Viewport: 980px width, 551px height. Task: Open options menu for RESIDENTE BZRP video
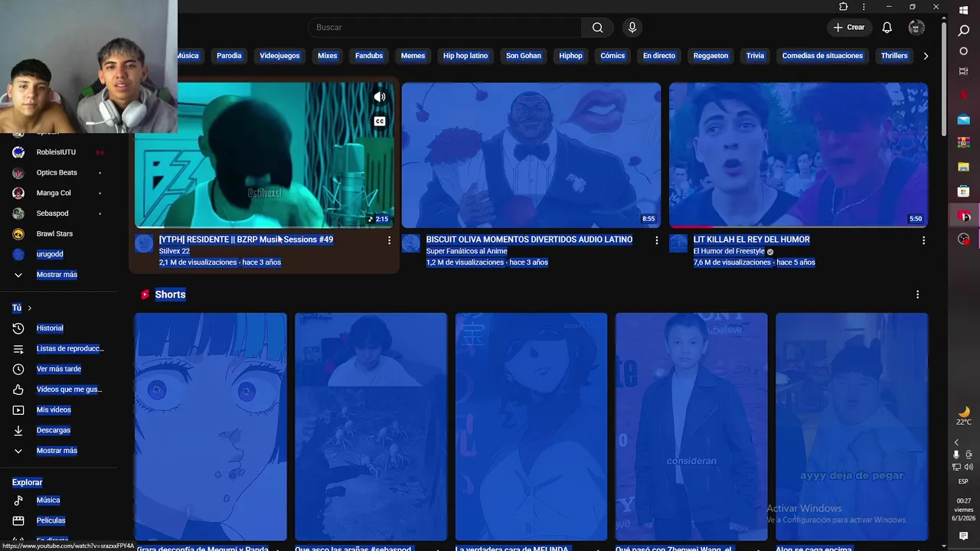coord(389,240)
